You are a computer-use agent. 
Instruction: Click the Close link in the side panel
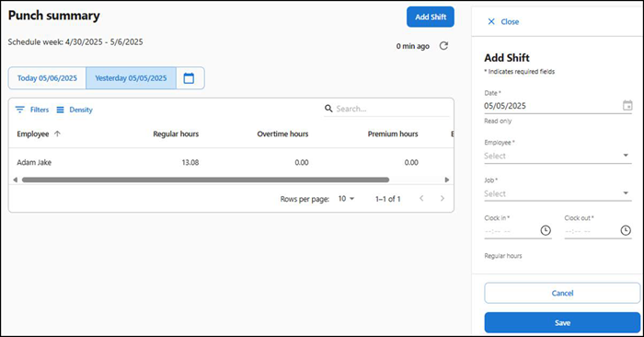tap(510, 22)
